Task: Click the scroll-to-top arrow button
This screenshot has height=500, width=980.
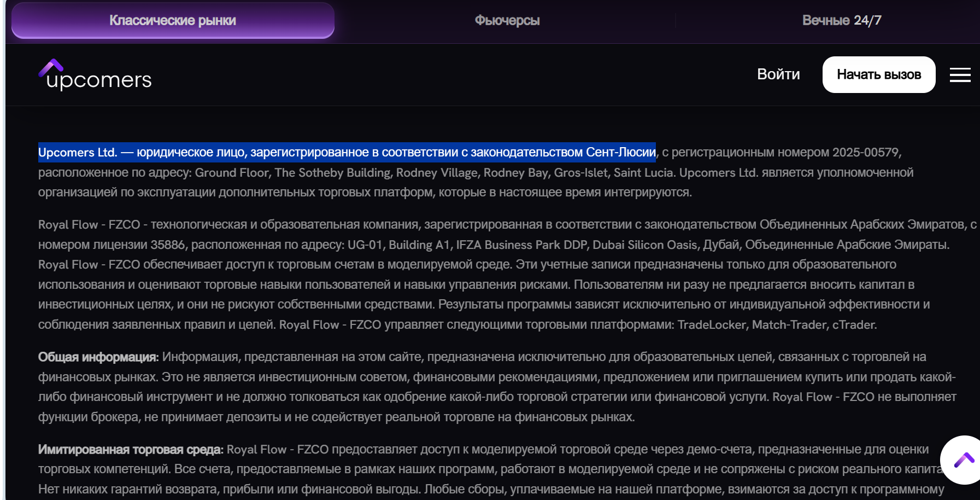Action: point(963,460)
